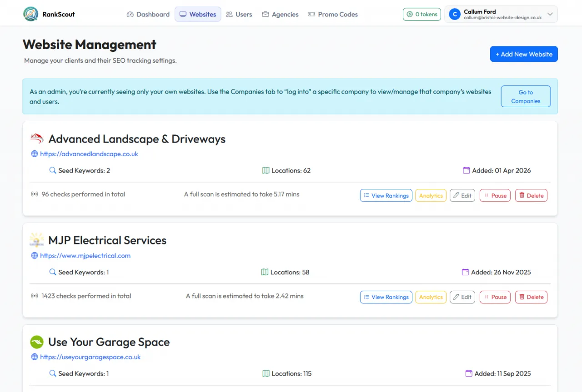The height and width of the screenshot is (392, 582).
Task: Open the Agencies nav item
Action: [x=280, y=14]
